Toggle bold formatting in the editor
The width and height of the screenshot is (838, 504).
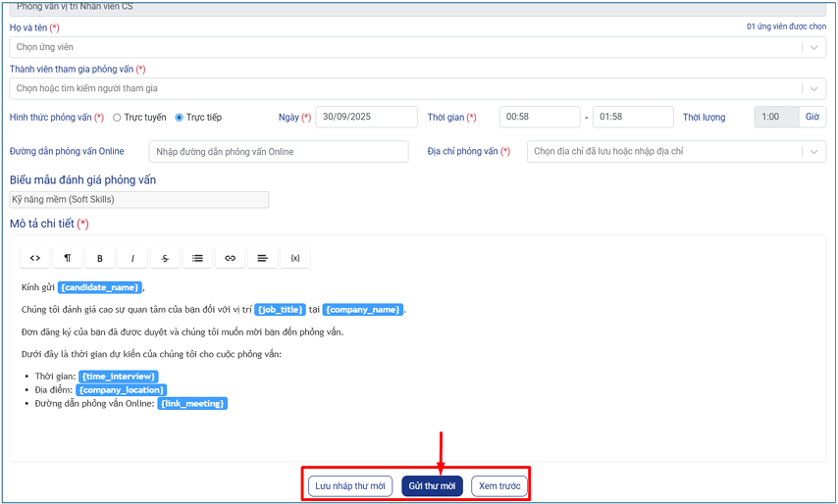tap(100, 258)
